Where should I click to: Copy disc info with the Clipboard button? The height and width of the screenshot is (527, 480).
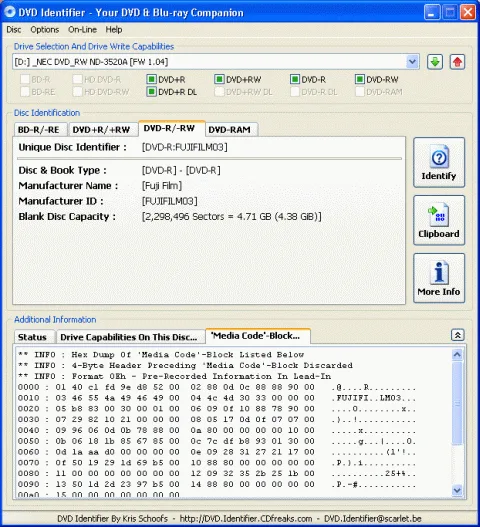(439, 220)
